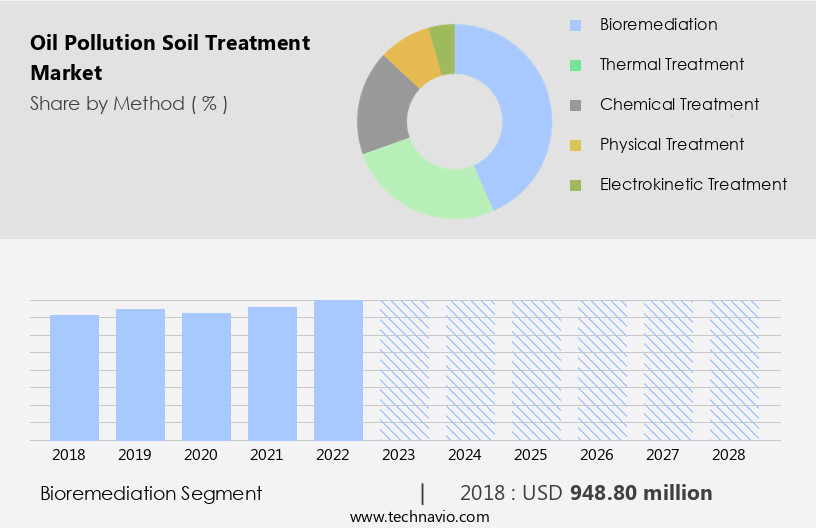Select the Bioremediation legend label
Image resolution: width=816 pixels, height=528 pixels.
click(658, 25)
